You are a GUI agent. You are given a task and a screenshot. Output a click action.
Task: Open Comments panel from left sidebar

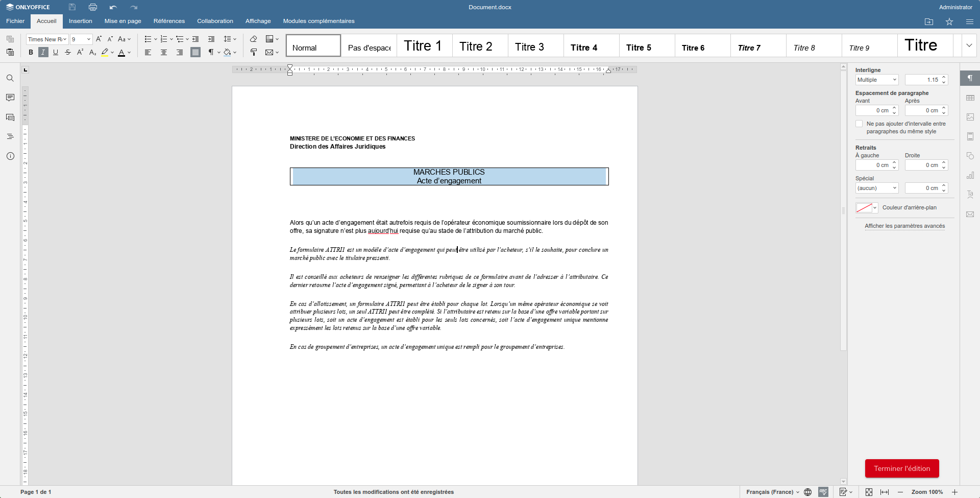click(x=10, y=98)
